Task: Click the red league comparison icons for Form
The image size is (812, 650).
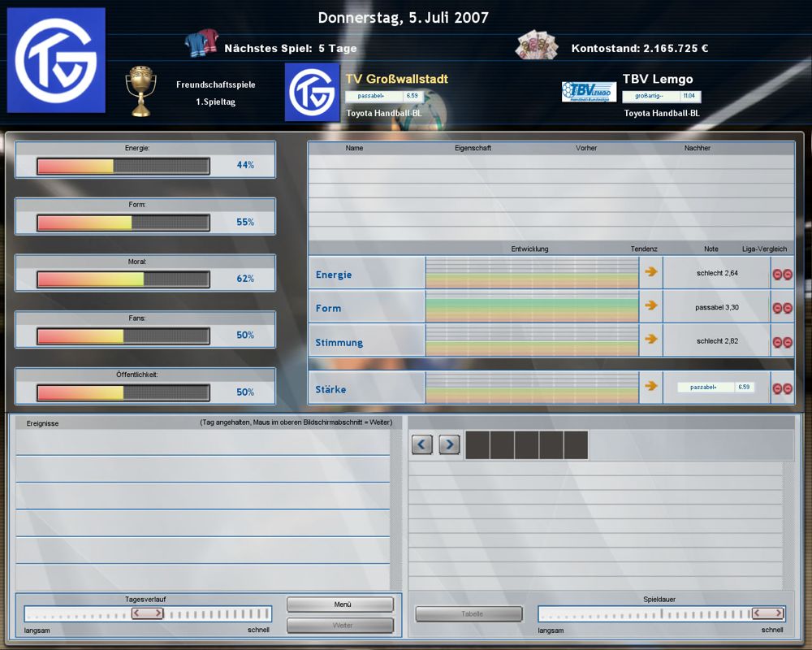Action: 782,308
